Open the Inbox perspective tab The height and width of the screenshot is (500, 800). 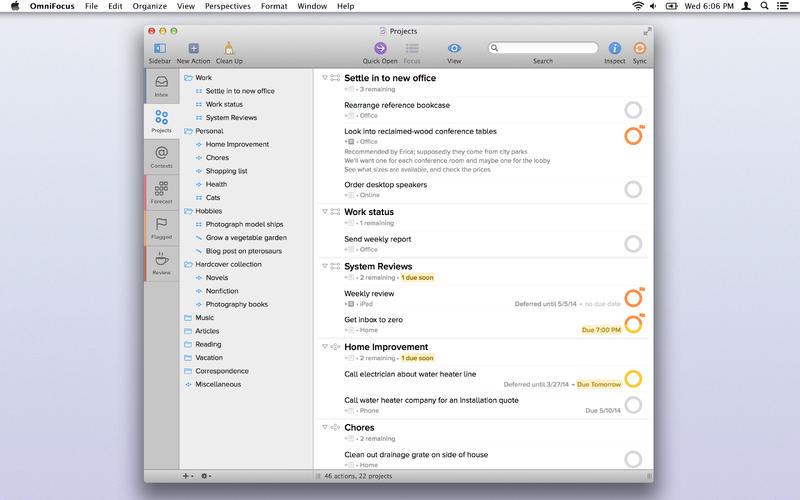pos(161,86)
